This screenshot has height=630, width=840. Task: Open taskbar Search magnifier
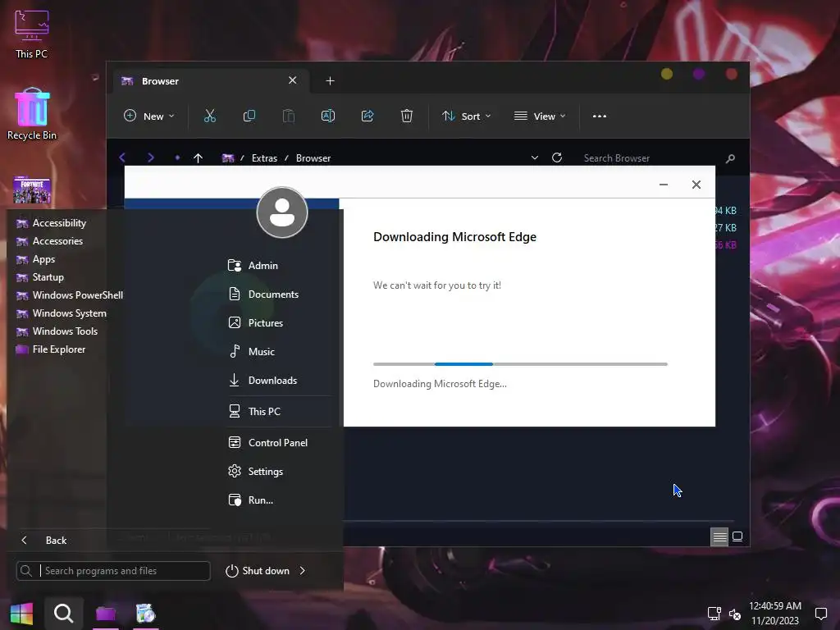[63, 614]
